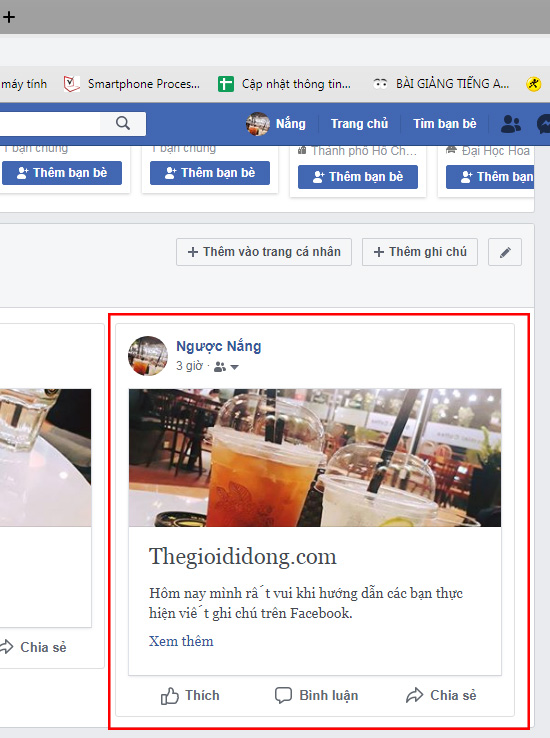The image size is (550, 738).
Task: Open the drinks photo in the note
Action: (315, 457)
